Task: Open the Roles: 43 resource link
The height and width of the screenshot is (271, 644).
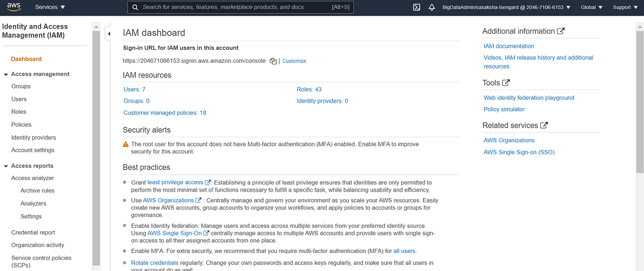Action: tap(309, 89)
